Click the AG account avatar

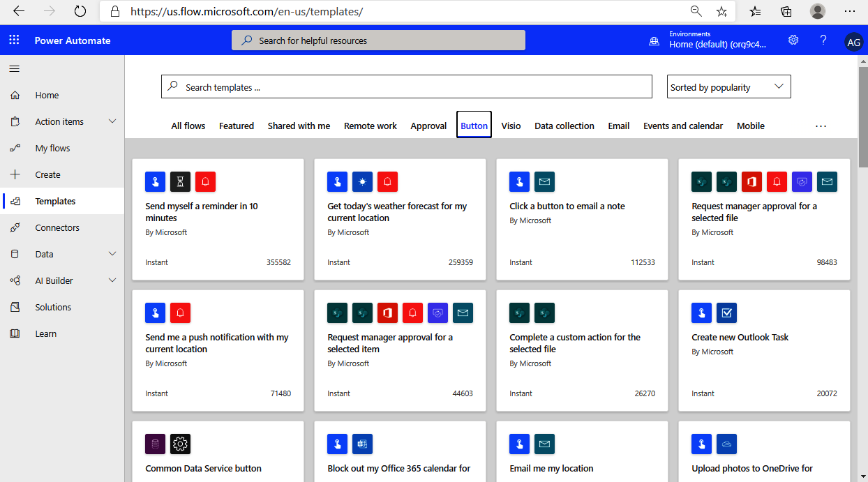point(853,42)
